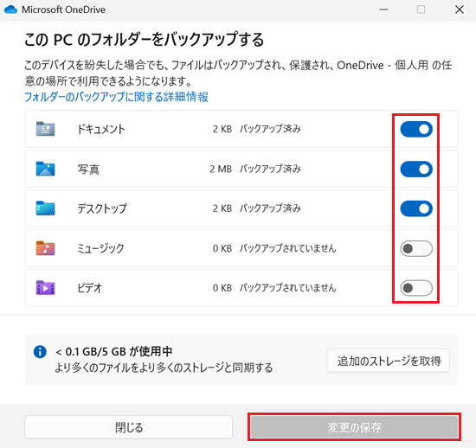Viewport: 476px width, 448px height.
Task: Click the ビデオ folder icon
Action: (x=45, y=287)
